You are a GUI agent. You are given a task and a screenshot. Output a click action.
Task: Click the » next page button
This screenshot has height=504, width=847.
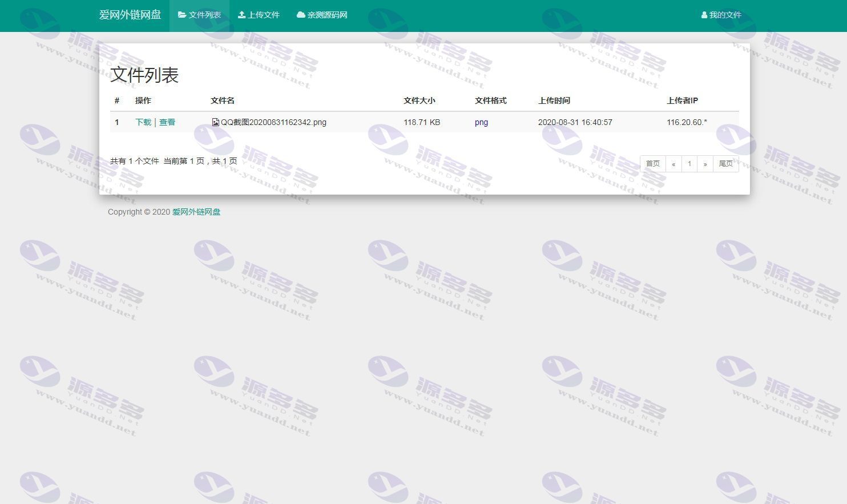(705, 164)
